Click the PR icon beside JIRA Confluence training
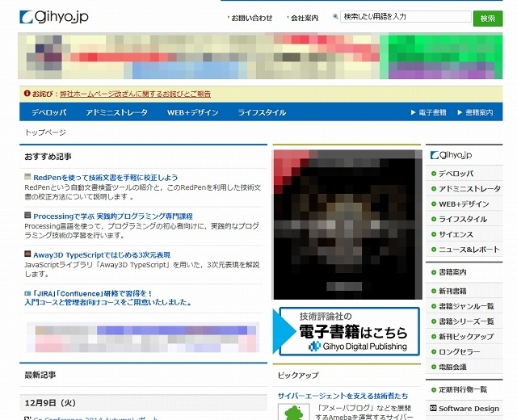The image size is (517, 420). [28, 292]
